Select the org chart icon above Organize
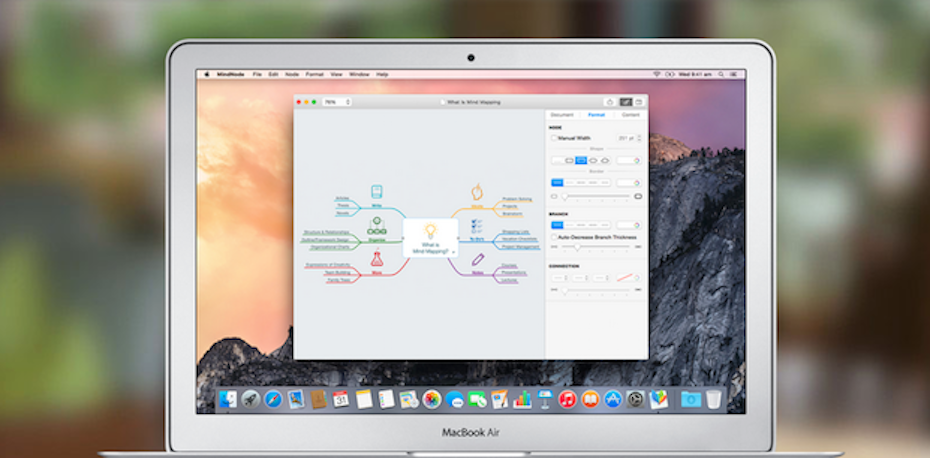Viewport: 930px width, 458px height. point(377,225)
